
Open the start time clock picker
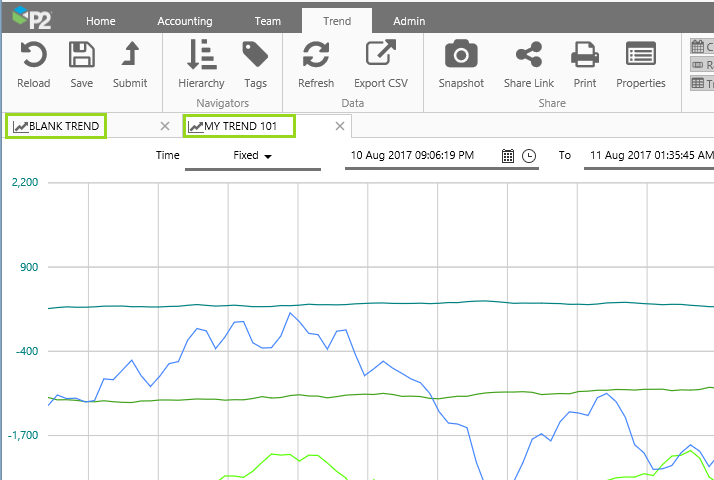tap(529, 156)
